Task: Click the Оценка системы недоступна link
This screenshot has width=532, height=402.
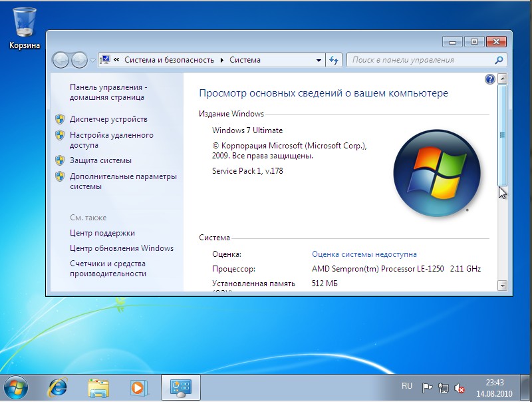Action: coord(364,254)
